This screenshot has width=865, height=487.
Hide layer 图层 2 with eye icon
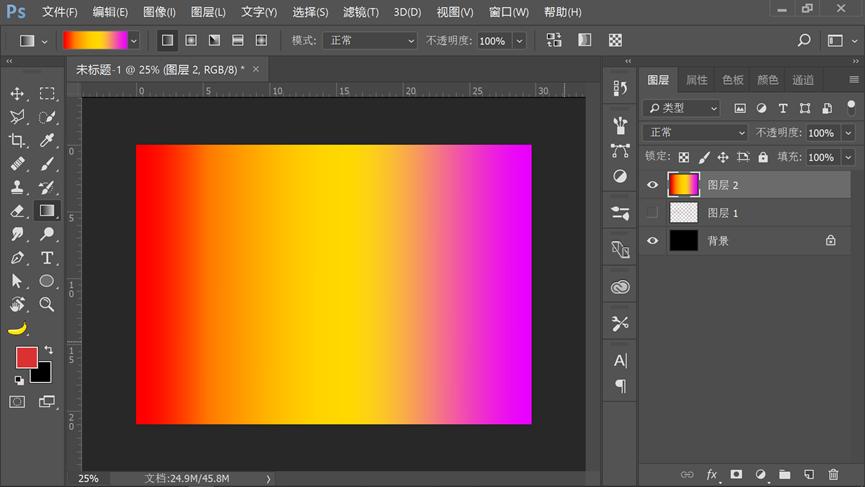click(x=652, y=185)
